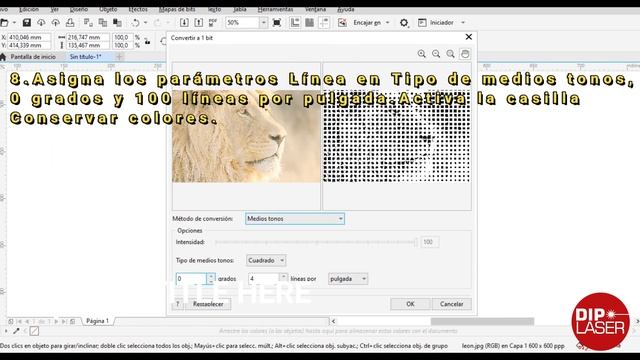Click the horizontal scrollbar thumb

tap(482, 322)
